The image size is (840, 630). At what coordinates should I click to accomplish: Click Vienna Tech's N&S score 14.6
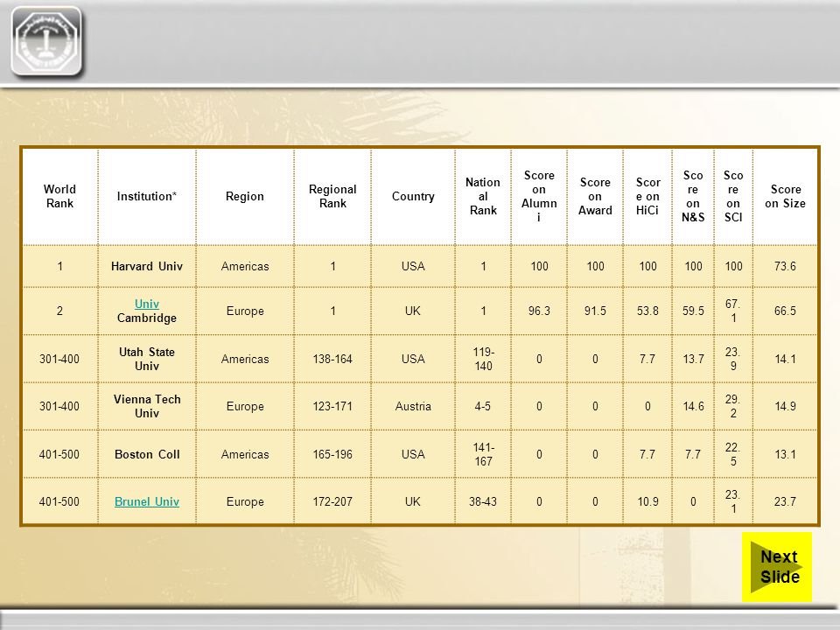pyautogui.click(x=693, y=406)
